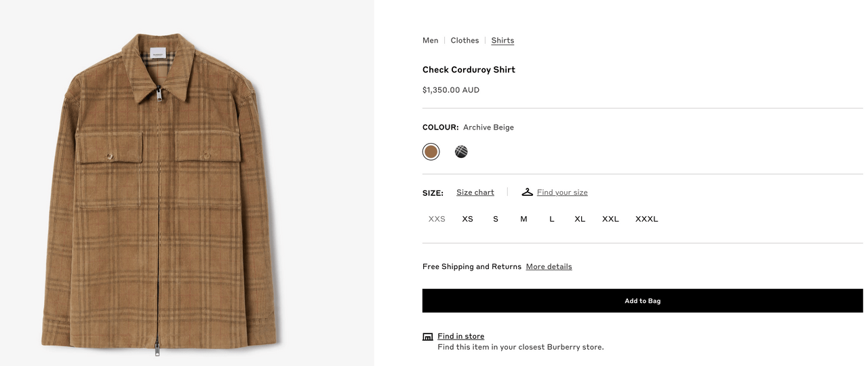
Task: Pick size M
Action: (524, 219)
